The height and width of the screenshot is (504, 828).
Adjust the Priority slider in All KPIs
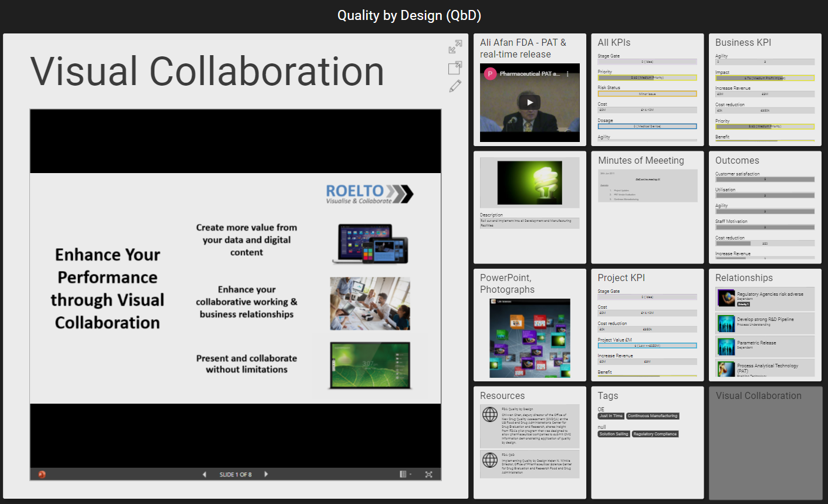[647, 77]
